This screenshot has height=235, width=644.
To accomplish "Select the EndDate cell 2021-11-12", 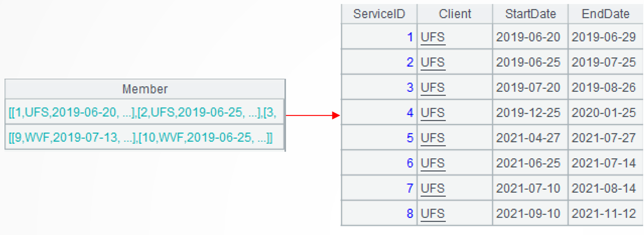I will 604,214.
